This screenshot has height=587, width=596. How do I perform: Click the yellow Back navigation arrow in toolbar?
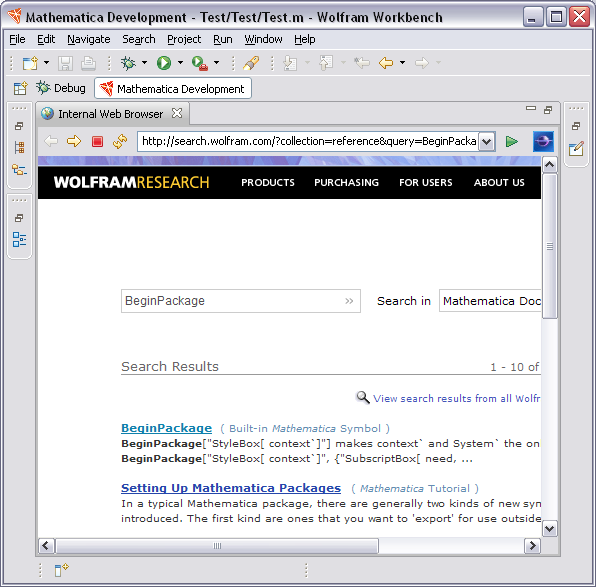click(386, 63)
